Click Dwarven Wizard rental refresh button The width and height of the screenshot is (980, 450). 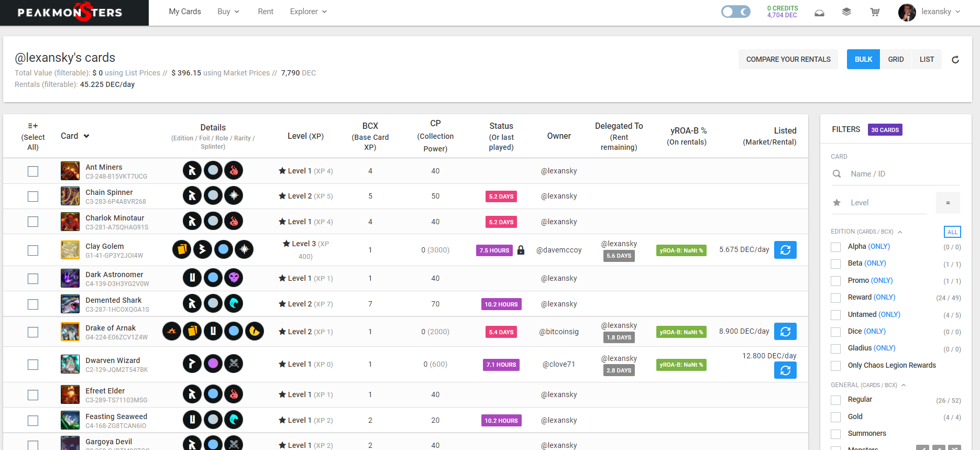[x=785, y=370]
